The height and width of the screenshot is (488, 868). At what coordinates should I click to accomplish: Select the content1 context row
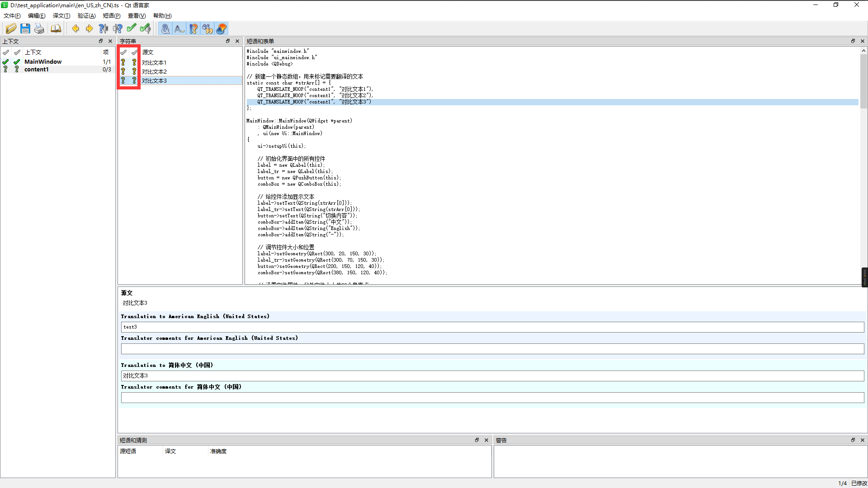click(x=57, y=70)
